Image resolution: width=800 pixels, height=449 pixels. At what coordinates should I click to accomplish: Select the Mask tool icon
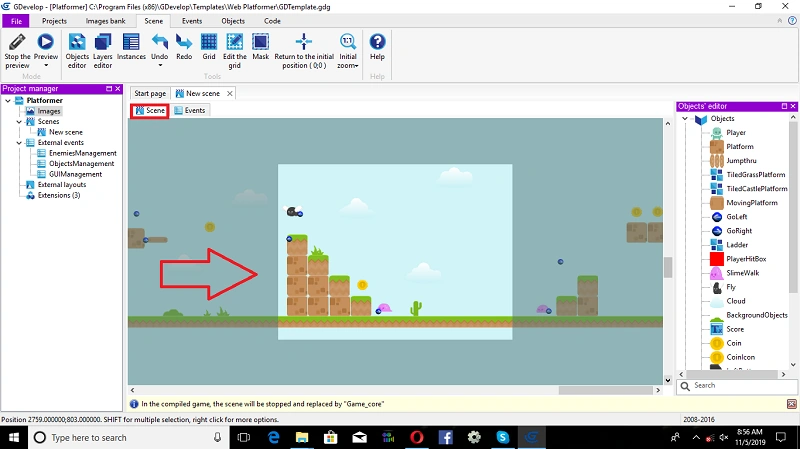[x=260, y=42]
